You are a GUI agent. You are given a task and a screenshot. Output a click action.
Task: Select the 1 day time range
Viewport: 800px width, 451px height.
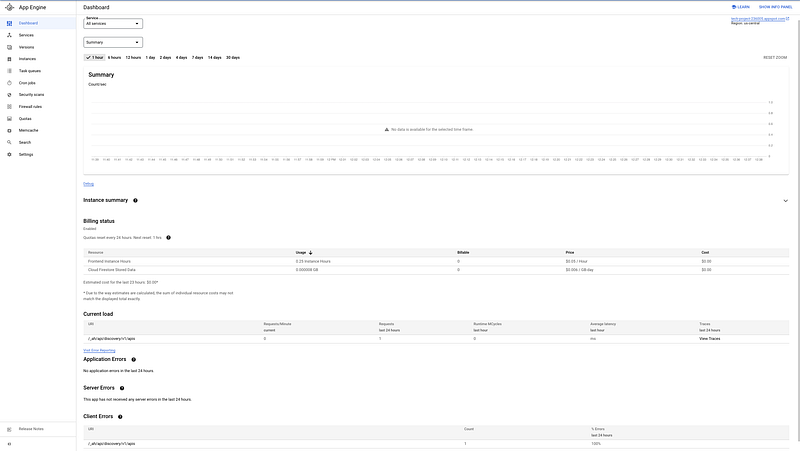point(150,58)
